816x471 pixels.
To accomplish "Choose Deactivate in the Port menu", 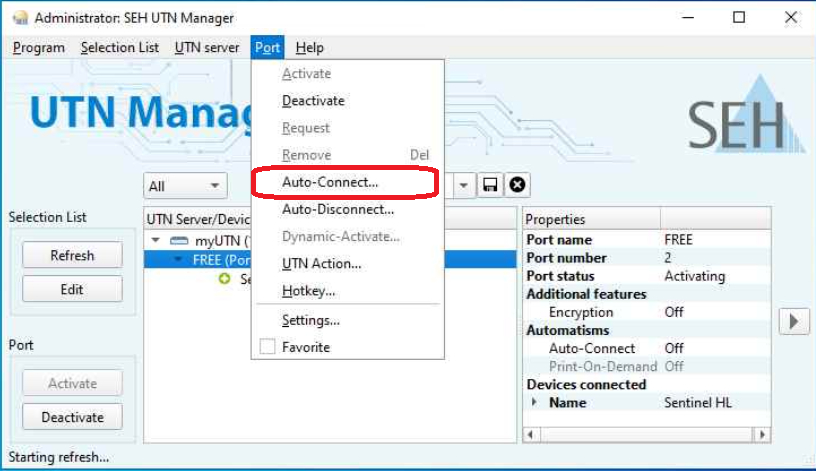I will 347,100.
